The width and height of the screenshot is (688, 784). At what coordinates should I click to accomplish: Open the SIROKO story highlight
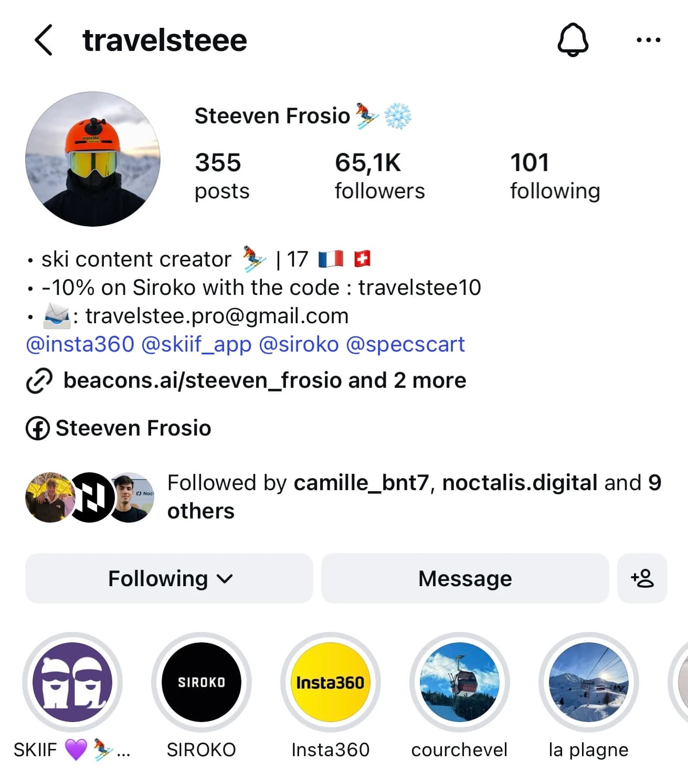tap(202, 682)
